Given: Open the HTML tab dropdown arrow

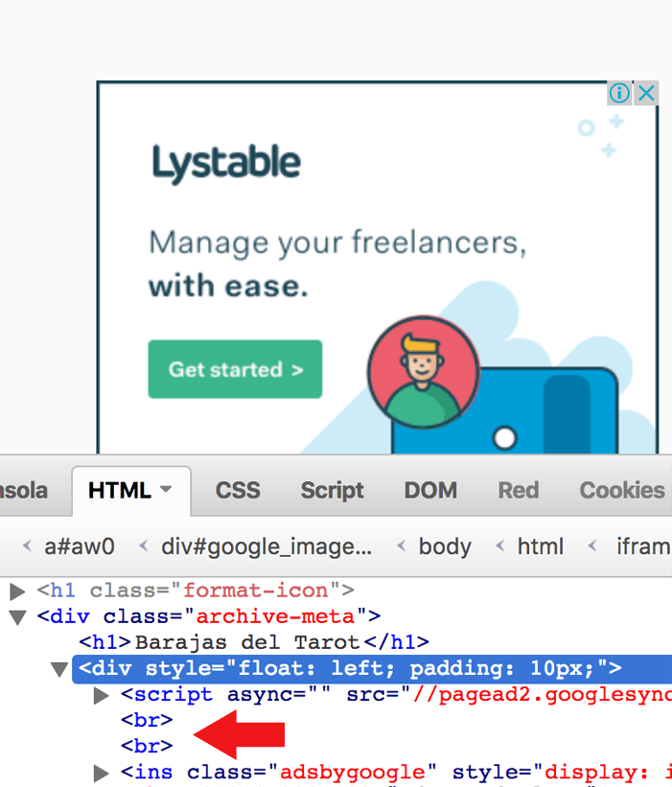Looking at the screenshot, I should point(166,488).
